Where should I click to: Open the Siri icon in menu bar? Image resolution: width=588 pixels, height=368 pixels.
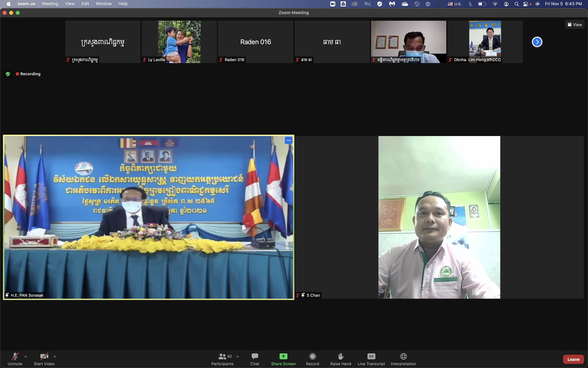537,4
